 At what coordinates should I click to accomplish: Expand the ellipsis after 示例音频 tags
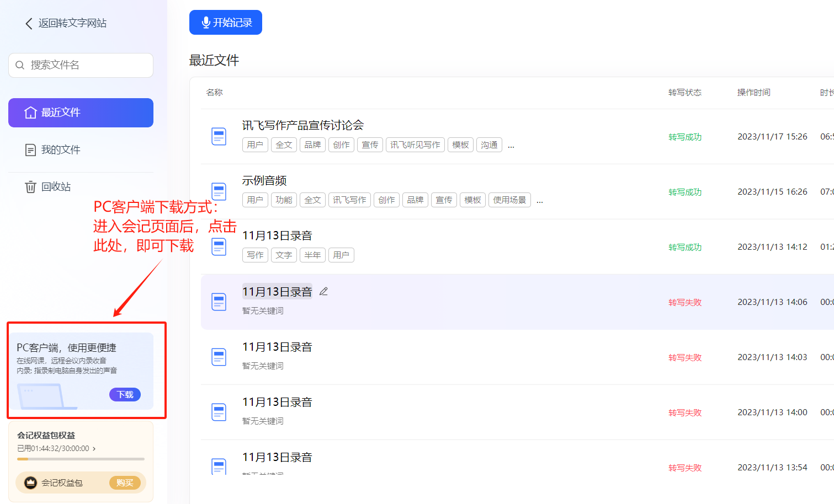539,200
